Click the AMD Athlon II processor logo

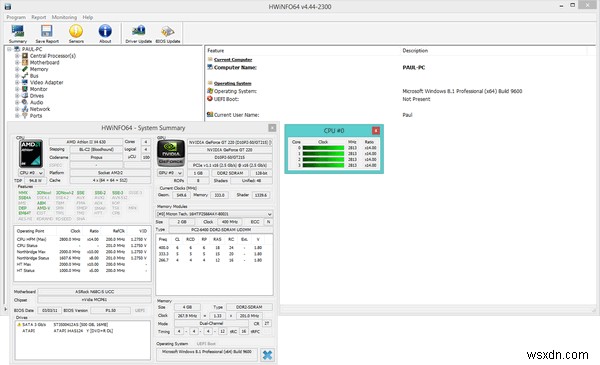[x=31, y=153]
